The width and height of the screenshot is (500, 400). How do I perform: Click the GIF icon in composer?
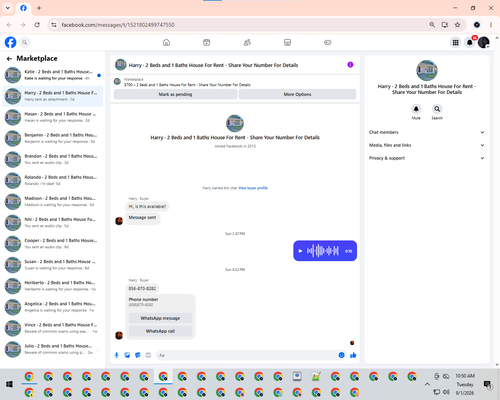click(148, 355)
